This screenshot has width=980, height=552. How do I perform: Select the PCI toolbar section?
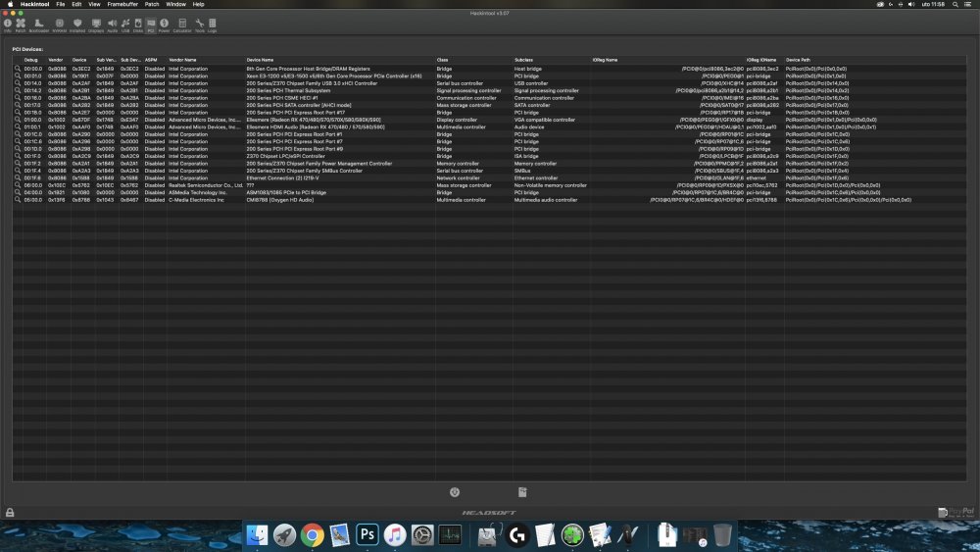point(151,25)
